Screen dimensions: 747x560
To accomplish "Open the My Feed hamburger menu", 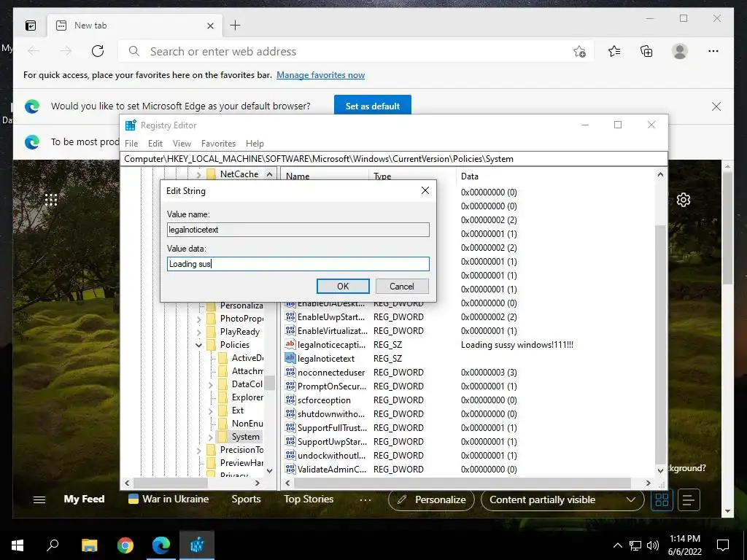I will pos(39,499).
